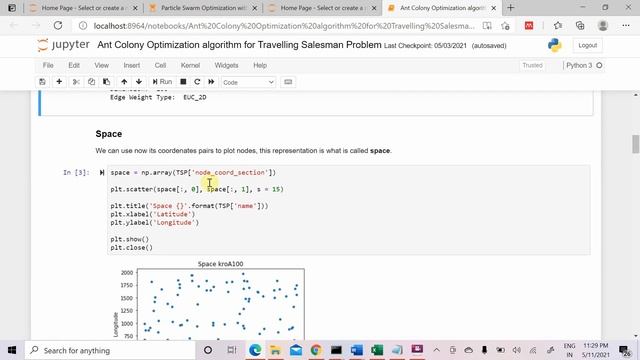The width and height of the screenshot is (640, 360).
Task: Open Task View from the taskbar
Action: [232, 350]
